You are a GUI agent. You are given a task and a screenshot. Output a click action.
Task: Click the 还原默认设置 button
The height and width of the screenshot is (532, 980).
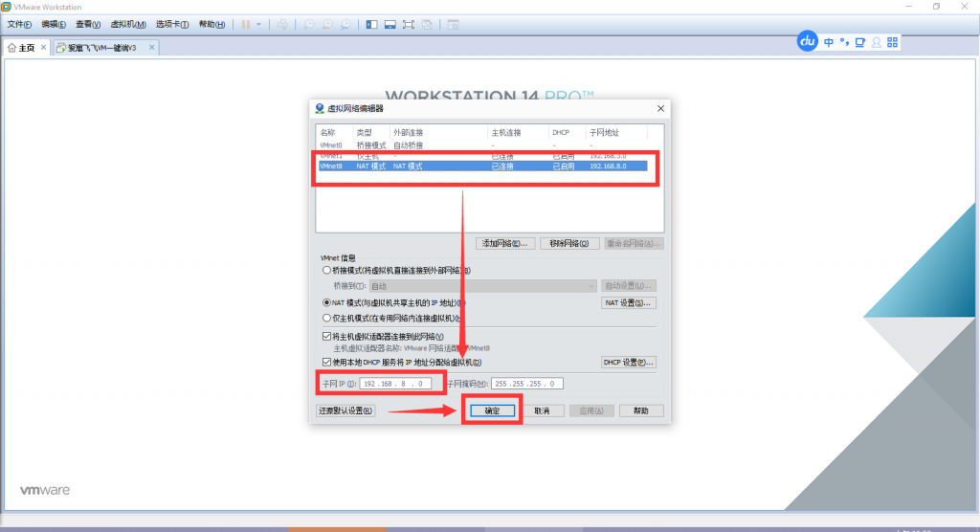[x=345, y=410]
